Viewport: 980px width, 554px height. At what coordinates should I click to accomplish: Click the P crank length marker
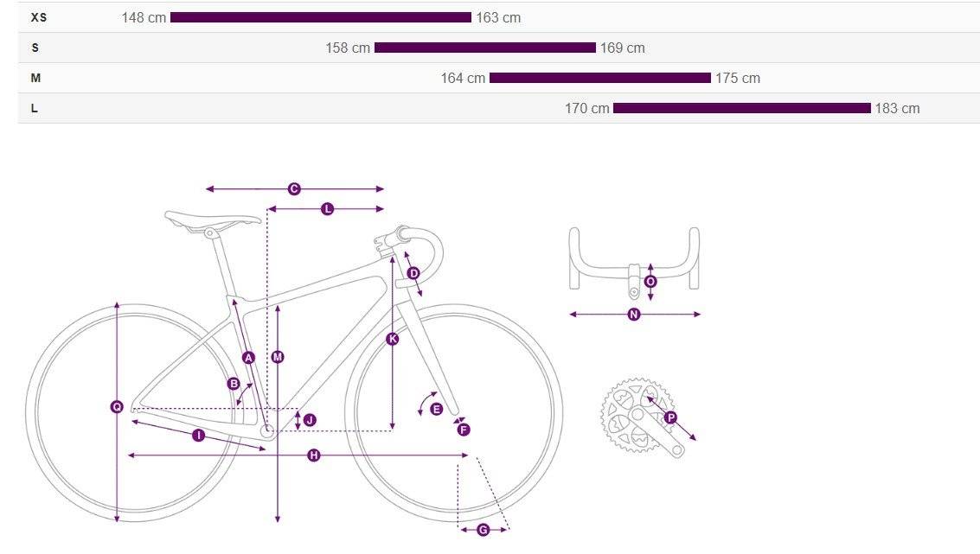(x=670, y=417)
